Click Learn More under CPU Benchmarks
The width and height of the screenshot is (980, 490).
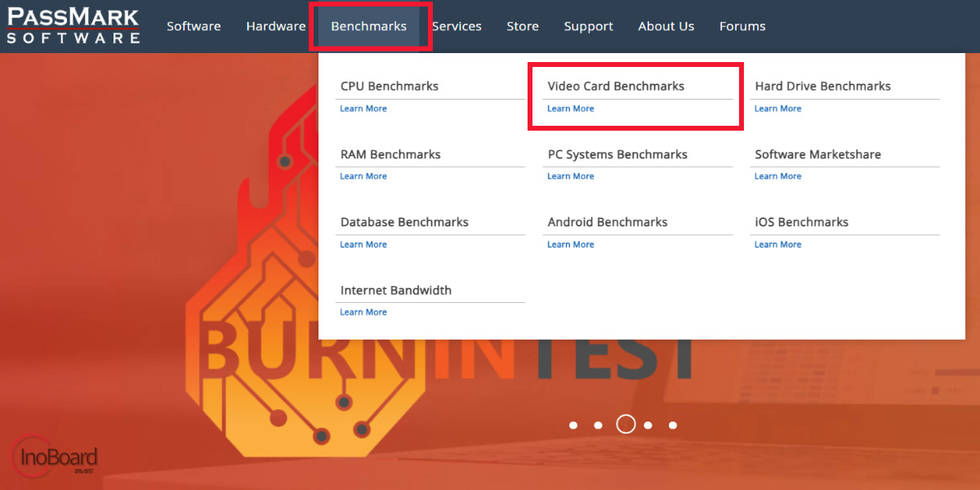click(x=363, y=109)
